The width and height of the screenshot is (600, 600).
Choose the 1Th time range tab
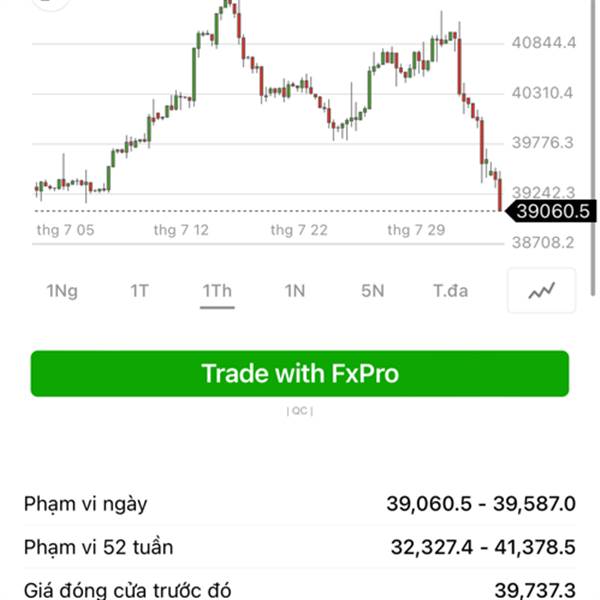coord(217,291)
